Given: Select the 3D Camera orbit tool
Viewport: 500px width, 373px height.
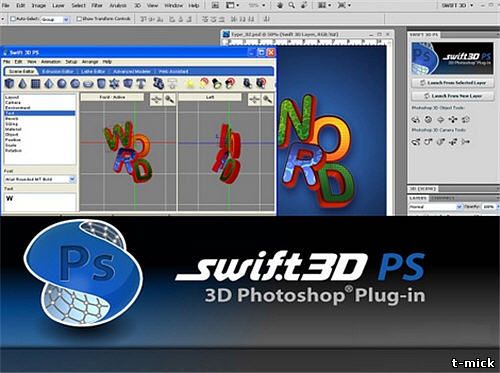Looking at the screenshot, I should coord(416,142).
